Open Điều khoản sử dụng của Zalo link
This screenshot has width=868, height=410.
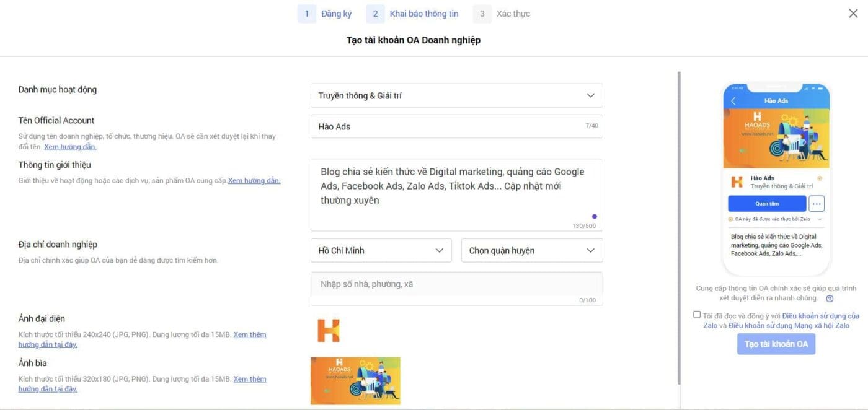click(x=782, y=320)
